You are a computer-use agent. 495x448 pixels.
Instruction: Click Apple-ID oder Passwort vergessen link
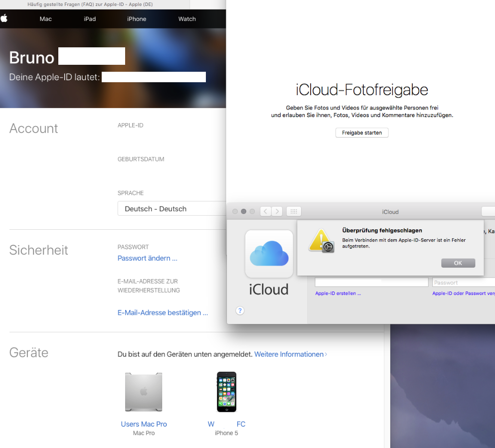click(464, 294)
